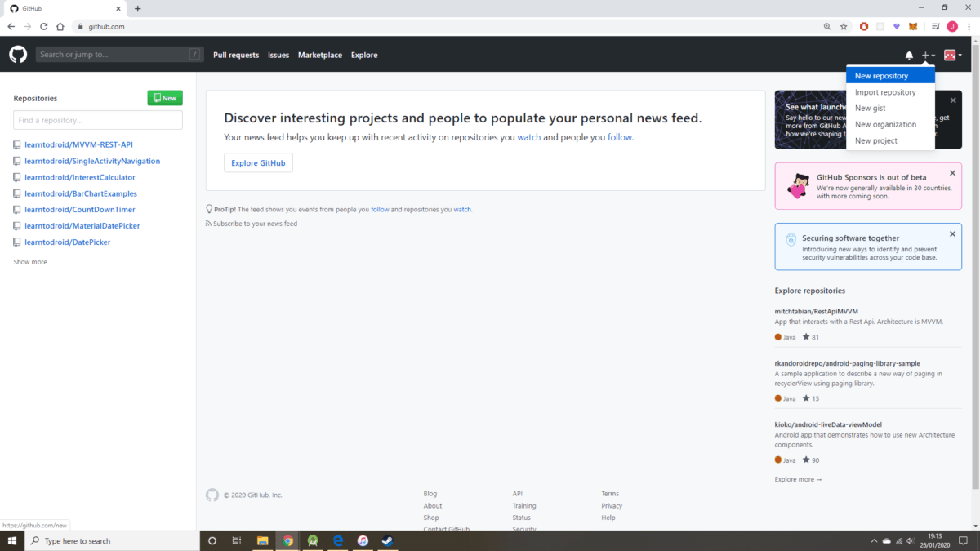Choose Import repository menu option
Screen dimensions: 980x551
[x=884, y=92]
